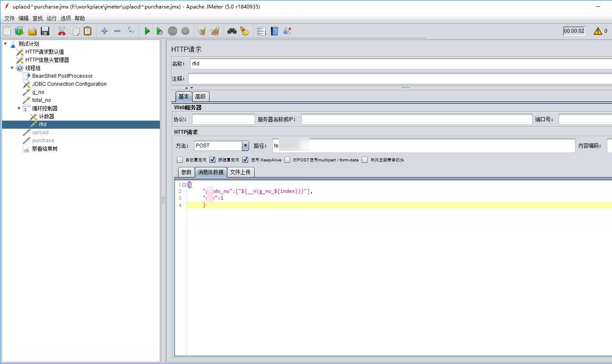The width and height of the screenshot is (612, 364).
Task: Click the elapsed time 00:00:02 display
Action: 574,31
